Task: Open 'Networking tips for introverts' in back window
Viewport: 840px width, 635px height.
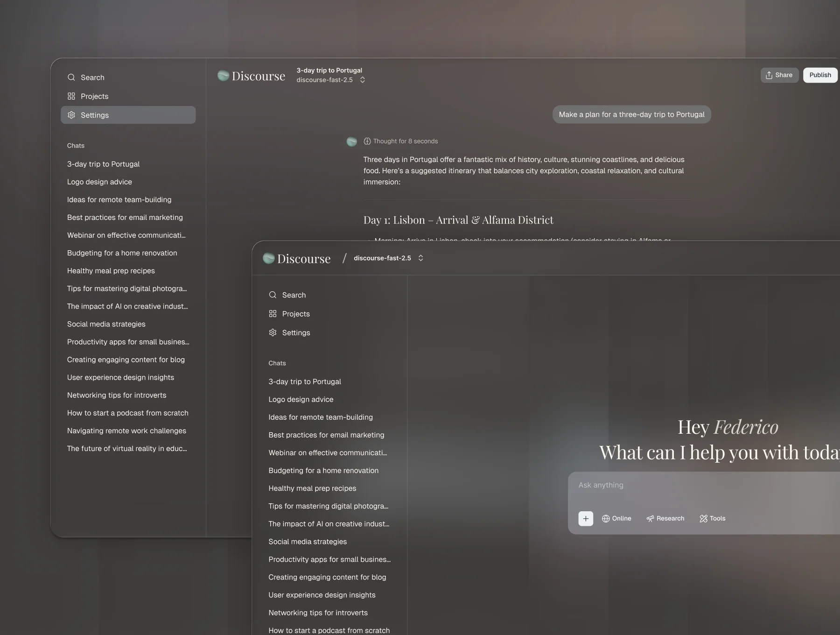Action: pos(117,395)
